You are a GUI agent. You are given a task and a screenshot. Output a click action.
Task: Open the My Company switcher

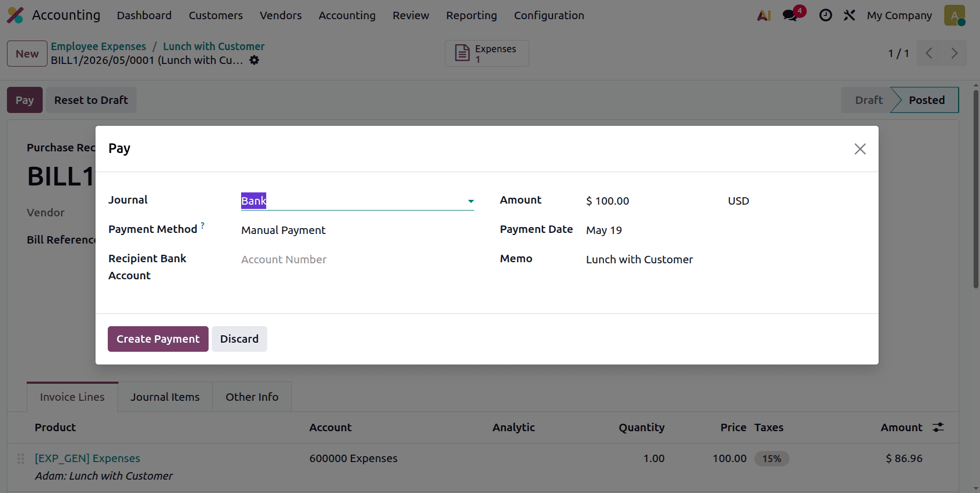[899, 15]
